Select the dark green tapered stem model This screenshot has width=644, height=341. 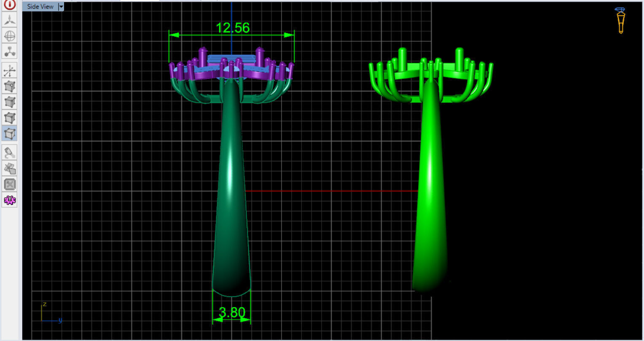pyautogui.click(x=231, y=188)
